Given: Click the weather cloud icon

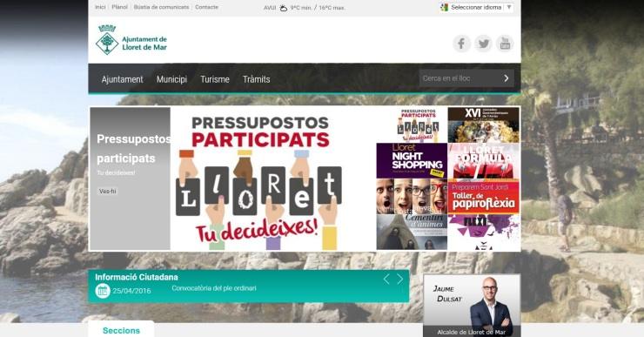Looking at the screenshot, I should tap(284, 8).
